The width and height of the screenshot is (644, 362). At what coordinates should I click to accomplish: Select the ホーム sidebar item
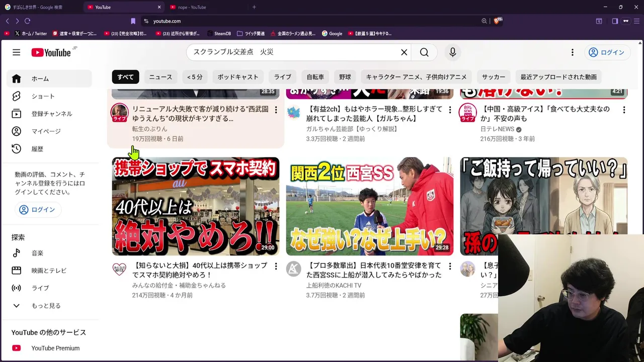point(49,78)
